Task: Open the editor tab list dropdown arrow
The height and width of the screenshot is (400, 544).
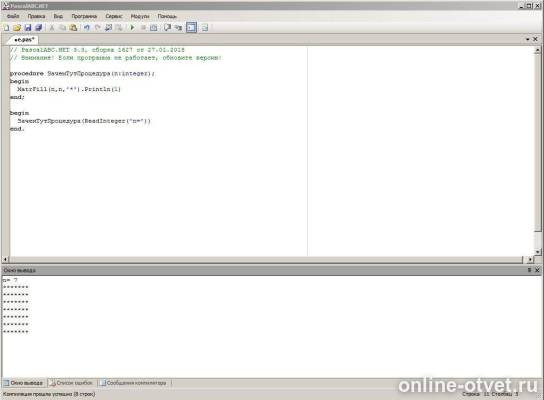Action: click(x=528, y=39)
